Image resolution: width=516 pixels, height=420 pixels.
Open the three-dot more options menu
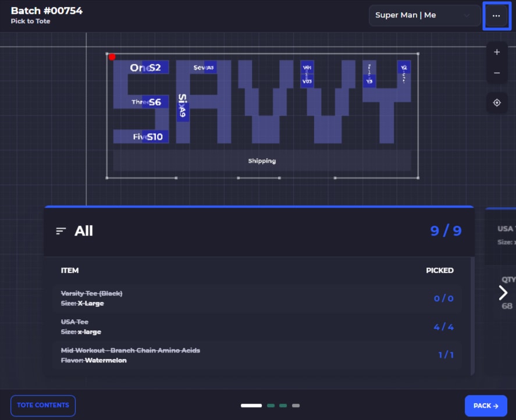coord(496,16)
